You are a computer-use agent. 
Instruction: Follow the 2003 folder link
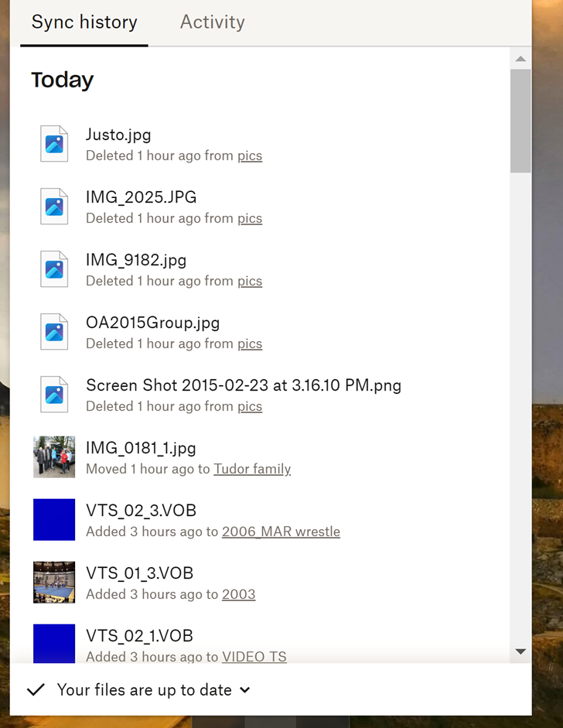(238, 594)
